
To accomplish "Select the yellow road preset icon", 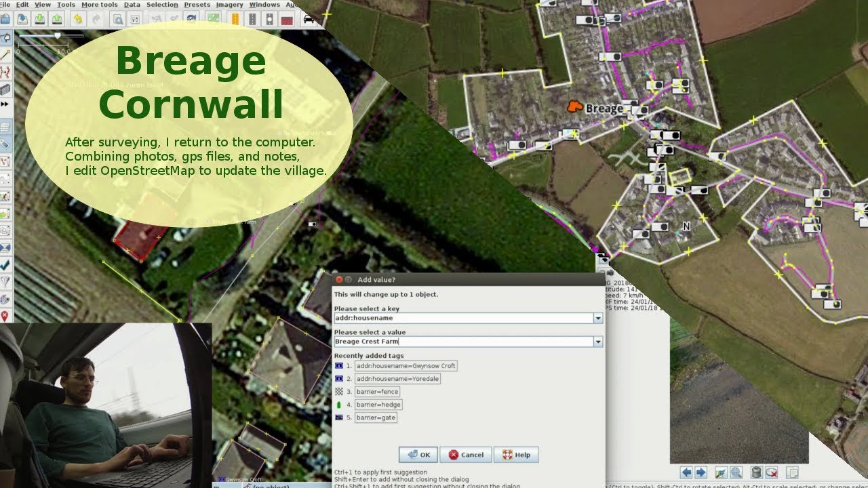I will point(235,18).
